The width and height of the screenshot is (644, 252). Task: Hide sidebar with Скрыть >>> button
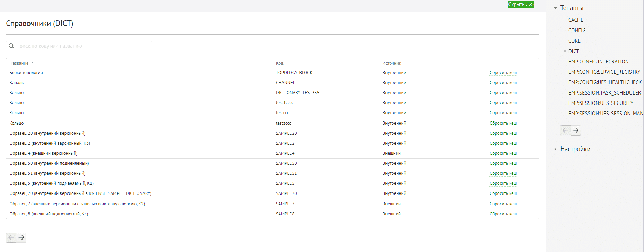point(521,4)
